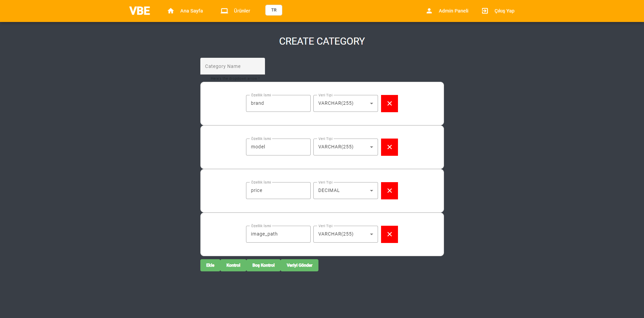This screenshot has width=644, height=318.
Task: Switch language using the TR button
Action: [273, 10]
